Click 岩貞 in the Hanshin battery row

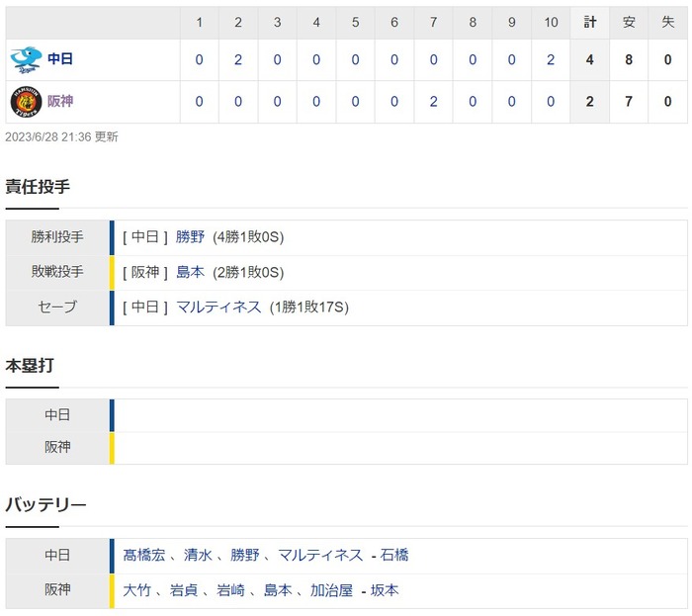[184, 590]
